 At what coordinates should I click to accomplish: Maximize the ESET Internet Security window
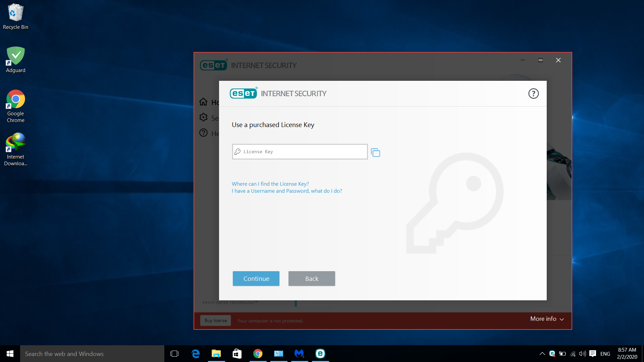540,60
